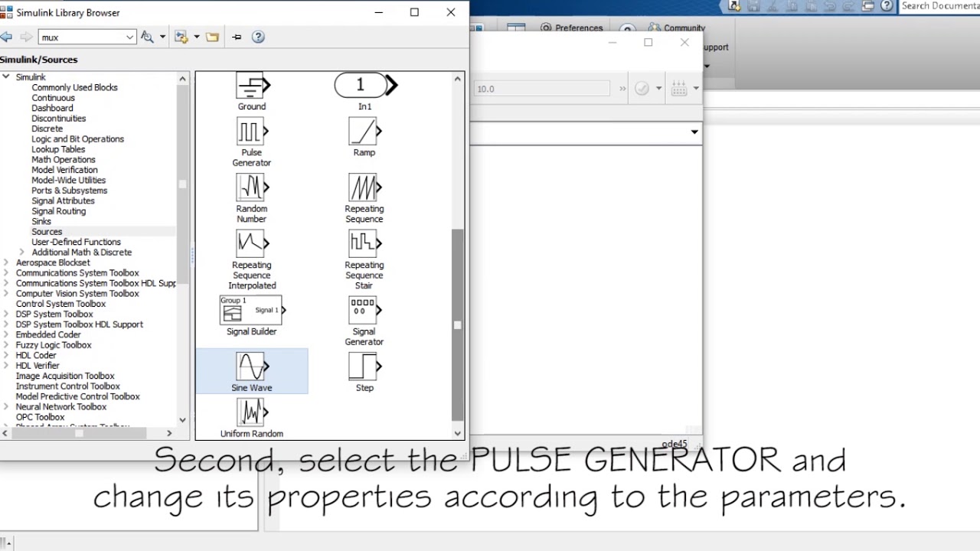
Task: Select the Math Operations library
Action: pyautogui.click(x=64, y=159)
